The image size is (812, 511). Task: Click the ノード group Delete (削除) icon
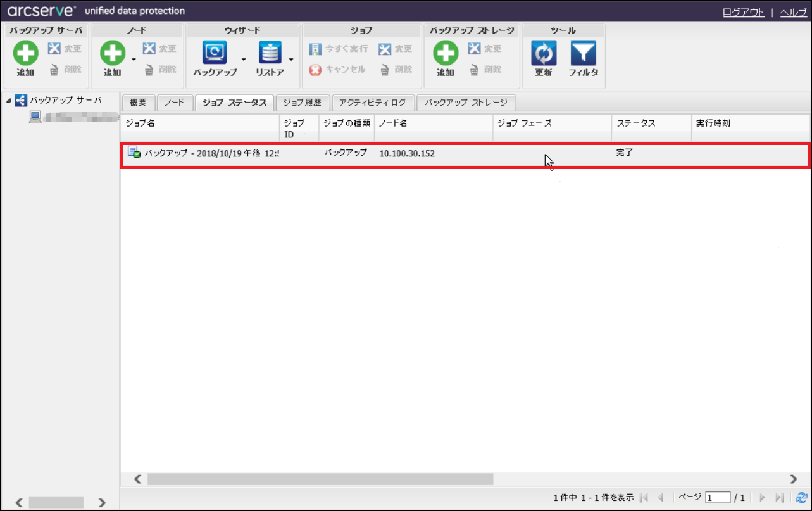[149, 70]
